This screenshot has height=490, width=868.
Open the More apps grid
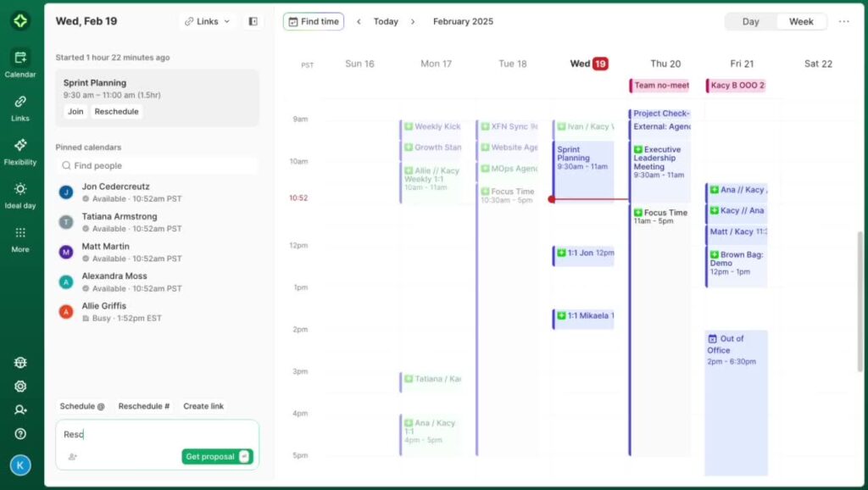pos(20,238)
